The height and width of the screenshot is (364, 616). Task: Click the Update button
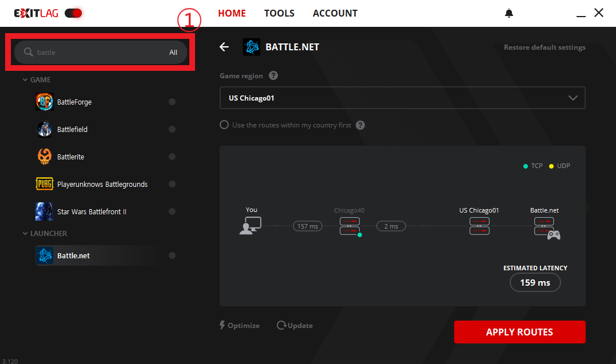[x=295, y=326]
